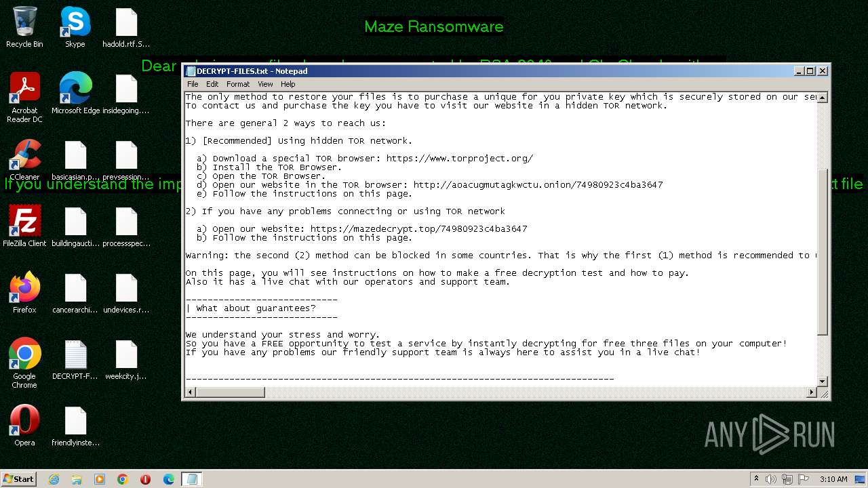Select the weekcity file icon
868x488 pixels.
[126, 359]
